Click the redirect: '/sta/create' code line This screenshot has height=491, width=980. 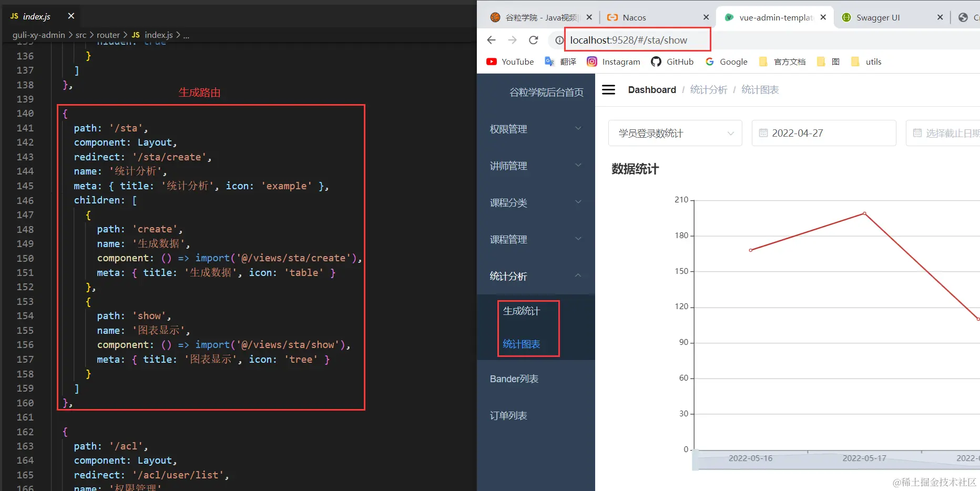(143, 157)
